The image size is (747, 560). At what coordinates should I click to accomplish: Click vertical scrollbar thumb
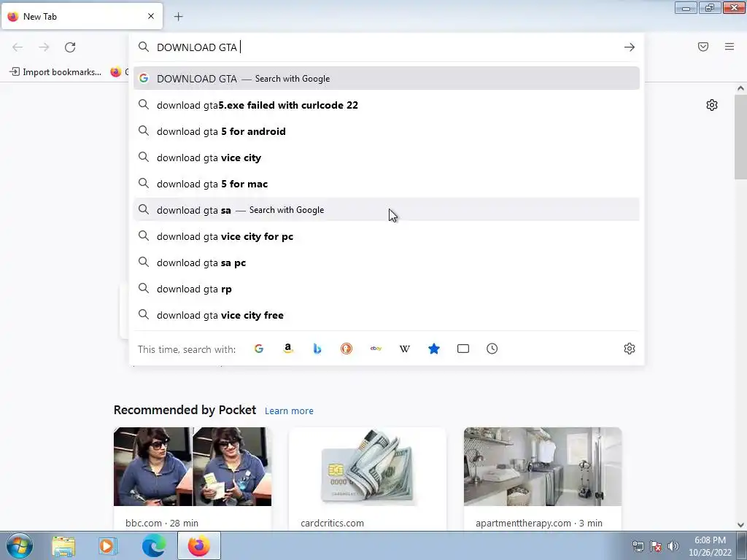click(740, 136)
